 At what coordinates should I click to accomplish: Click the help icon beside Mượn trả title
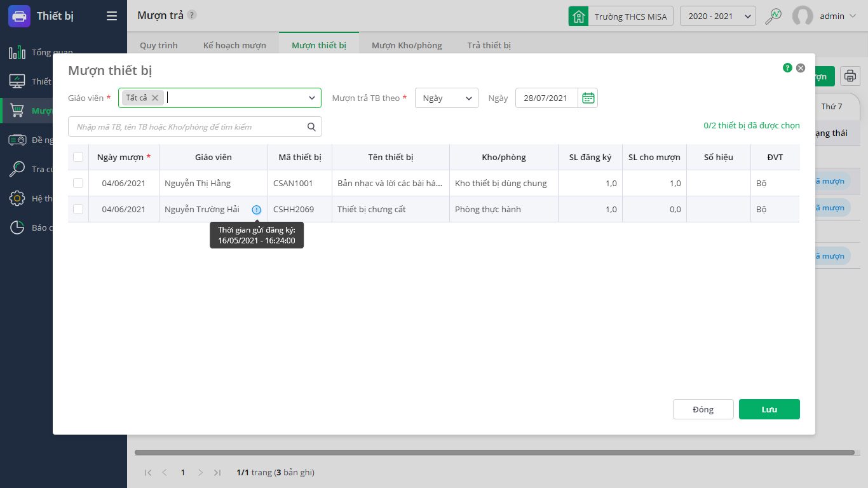tap(192, 15)
